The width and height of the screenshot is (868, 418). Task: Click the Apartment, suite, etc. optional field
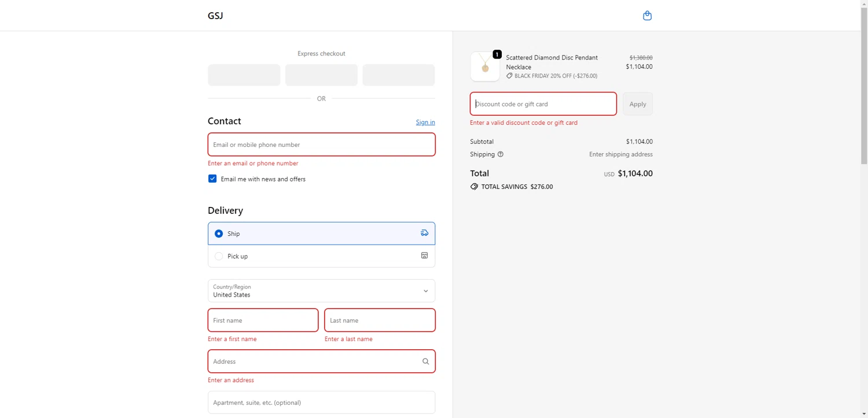coord(321,402)
